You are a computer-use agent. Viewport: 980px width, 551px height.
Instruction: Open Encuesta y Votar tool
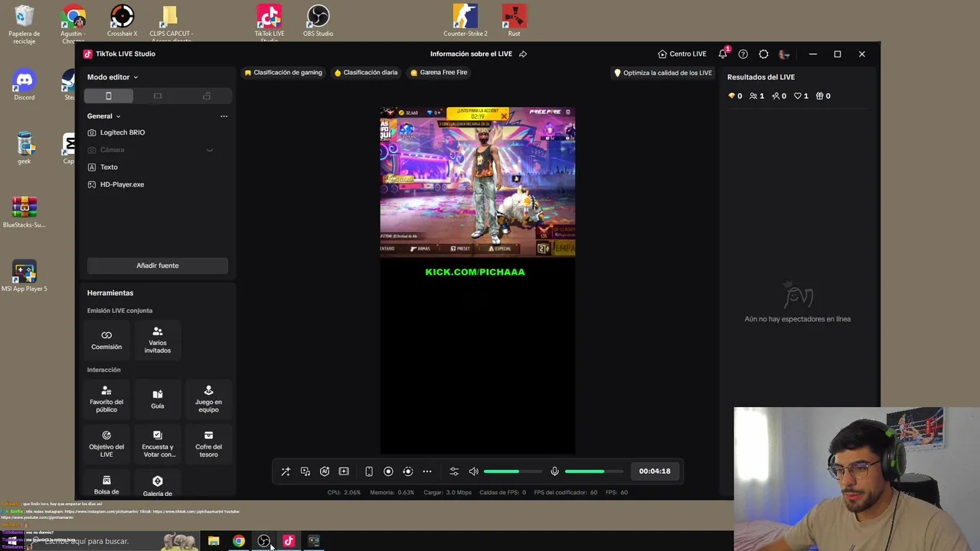tap(158, 444)
